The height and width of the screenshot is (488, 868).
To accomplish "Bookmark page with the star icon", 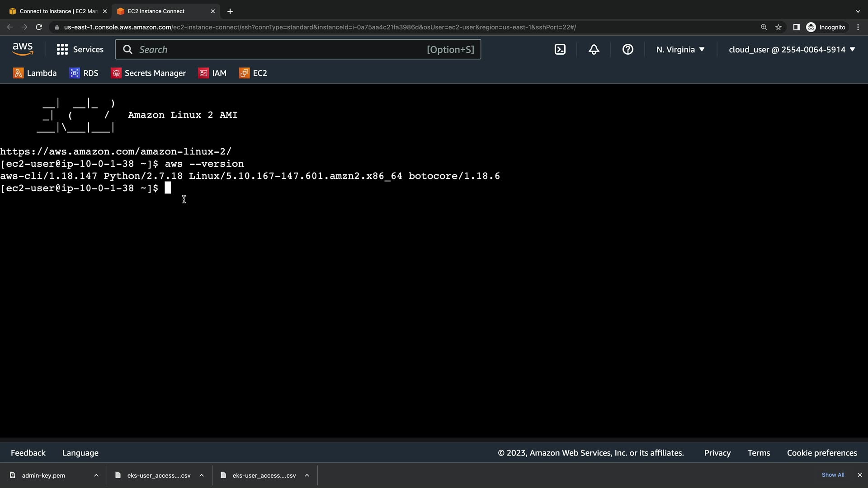I will (778, 27).
